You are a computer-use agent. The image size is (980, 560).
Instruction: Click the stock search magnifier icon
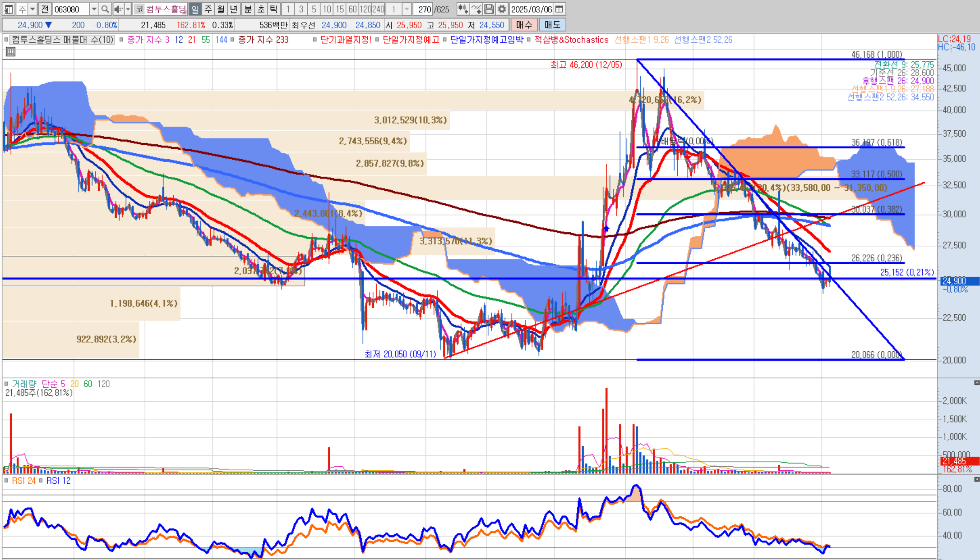click(x=105, y=9)
